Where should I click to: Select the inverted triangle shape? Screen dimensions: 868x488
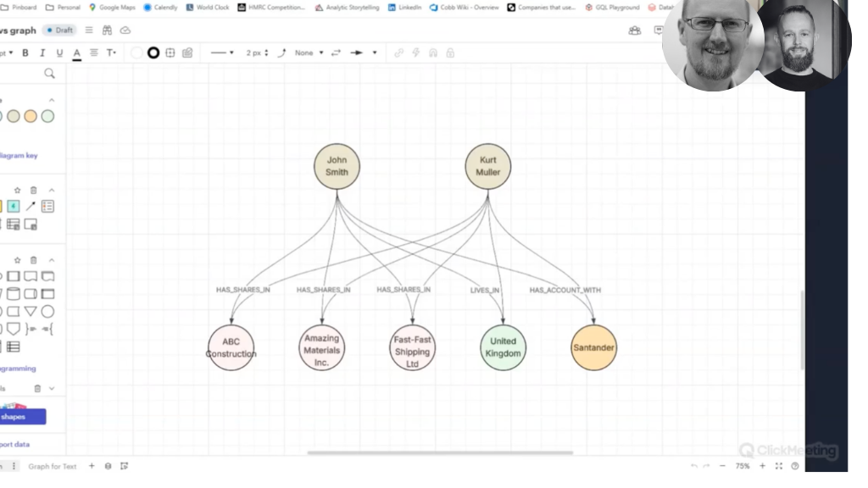31,312
